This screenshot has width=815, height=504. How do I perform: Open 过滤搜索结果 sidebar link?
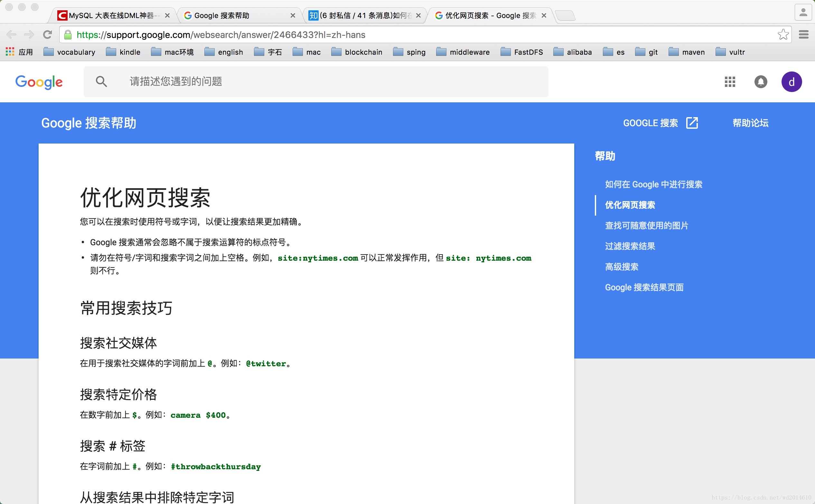pyautogui.click(x=630, y=246)
